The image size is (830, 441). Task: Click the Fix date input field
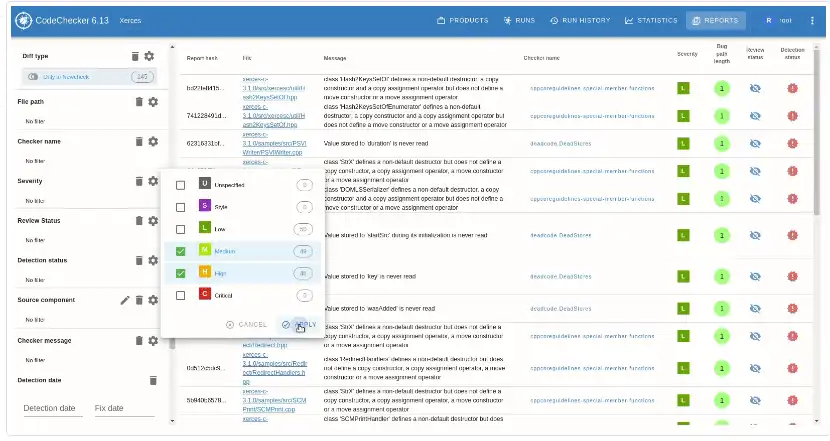coord(124,408)
